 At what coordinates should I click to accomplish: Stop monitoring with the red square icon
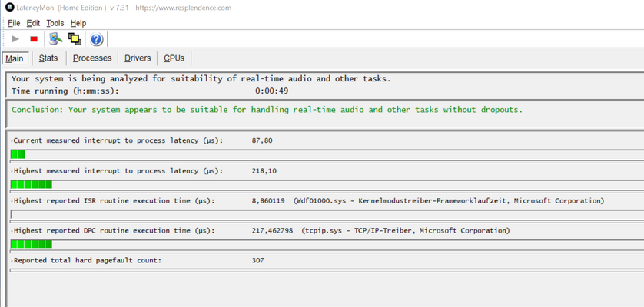pos(34,39)
